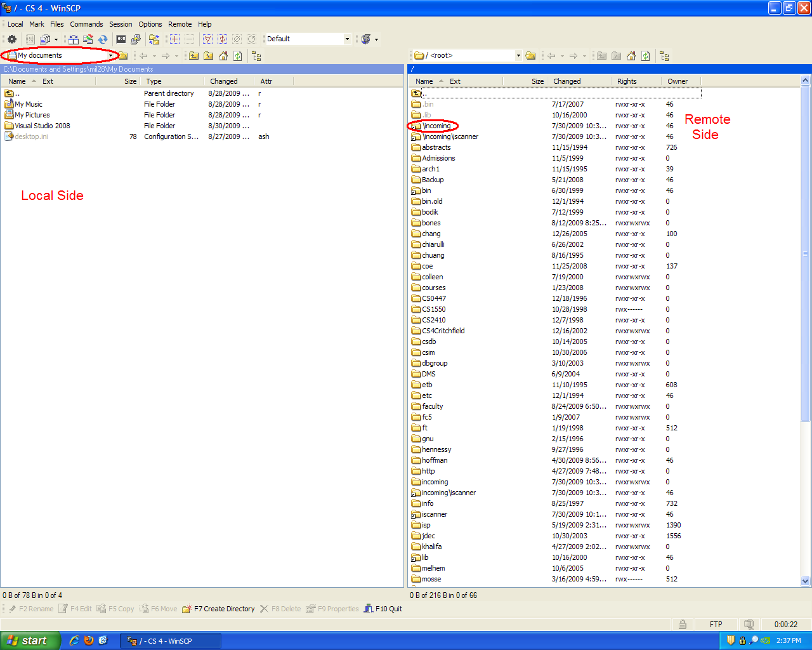
Task: Click F2 Rename button
Action: [x=30, y=609]
